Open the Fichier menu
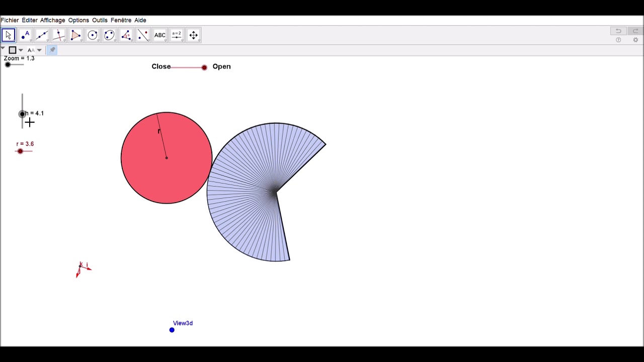Screen dimensions: 644x362 tap(10, 20)
